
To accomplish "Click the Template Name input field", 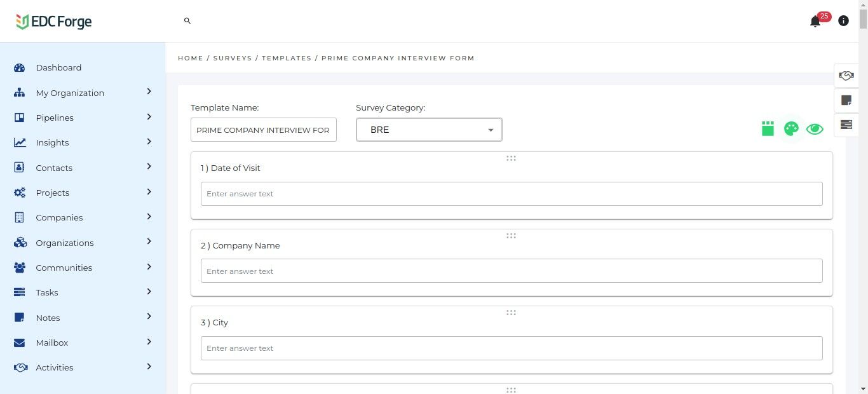I will point(263,130).
